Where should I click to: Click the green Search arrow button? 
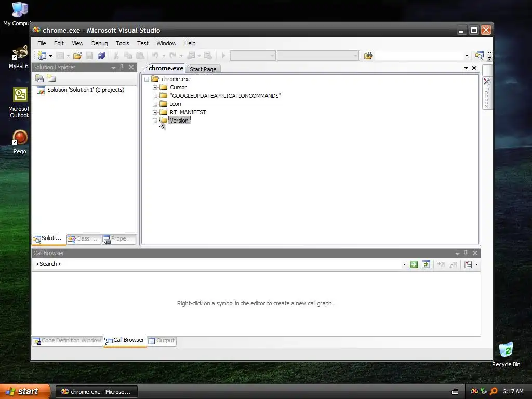pos(414,264)
